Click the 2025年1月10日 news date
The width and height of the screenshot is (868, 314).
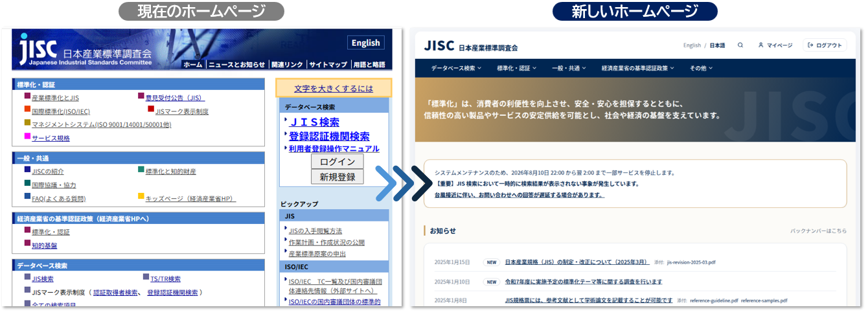pos(451,282)
